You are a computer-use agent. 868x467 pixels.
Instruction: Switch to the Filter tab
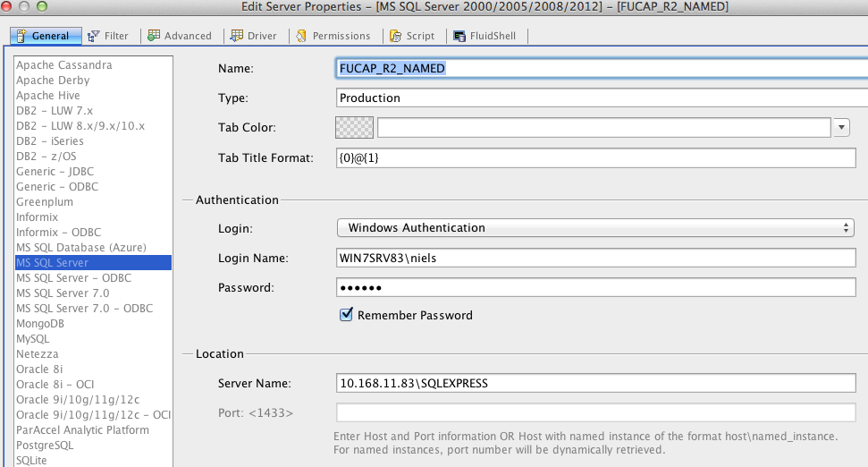pyautogui.click(x=108, y=36)
